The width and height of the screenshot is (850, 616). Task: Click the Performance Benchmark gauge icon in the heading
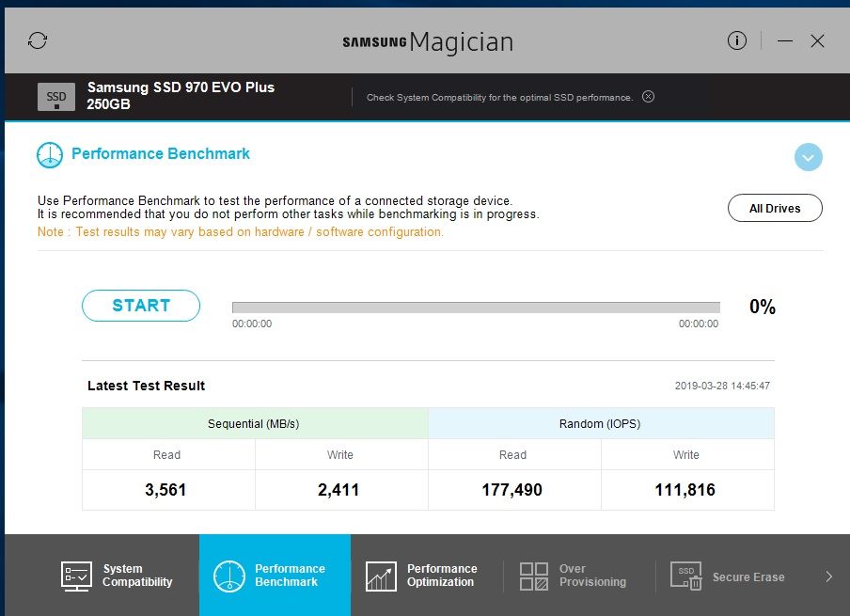pyautogui.click(x=49, y=155)
